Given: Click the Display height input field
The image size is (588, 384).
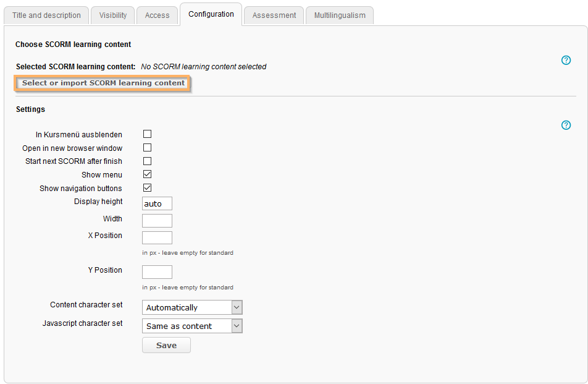Looking at the screenshot, I should (157, 203).
